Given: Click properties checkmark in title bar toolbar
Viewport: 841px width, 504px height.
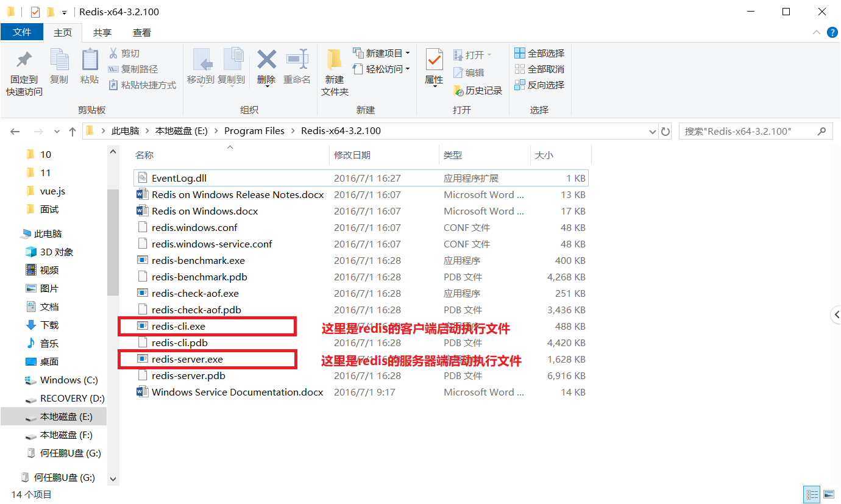Looking at the screenshot, I should pos(35,12).
